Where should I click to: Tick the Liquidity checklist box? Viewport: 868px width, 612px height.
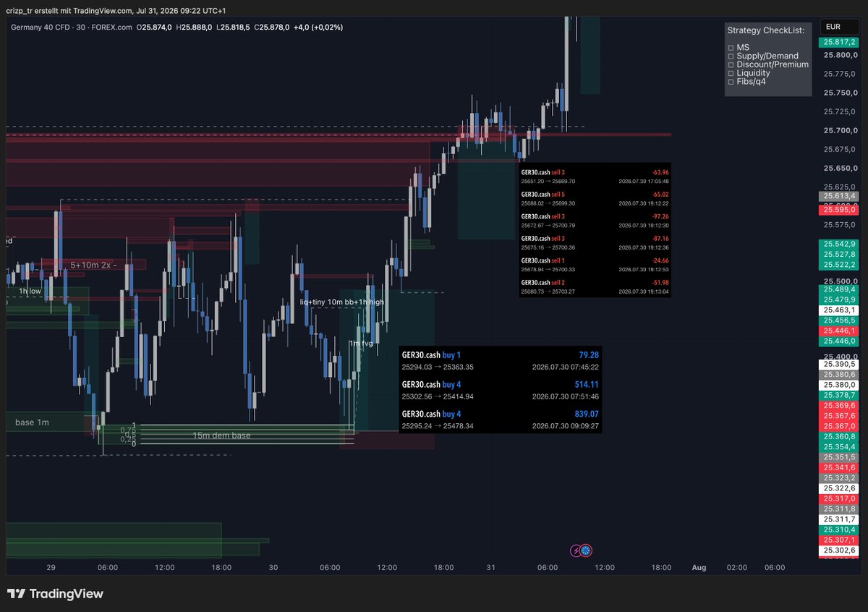click(x=731, y=73)
